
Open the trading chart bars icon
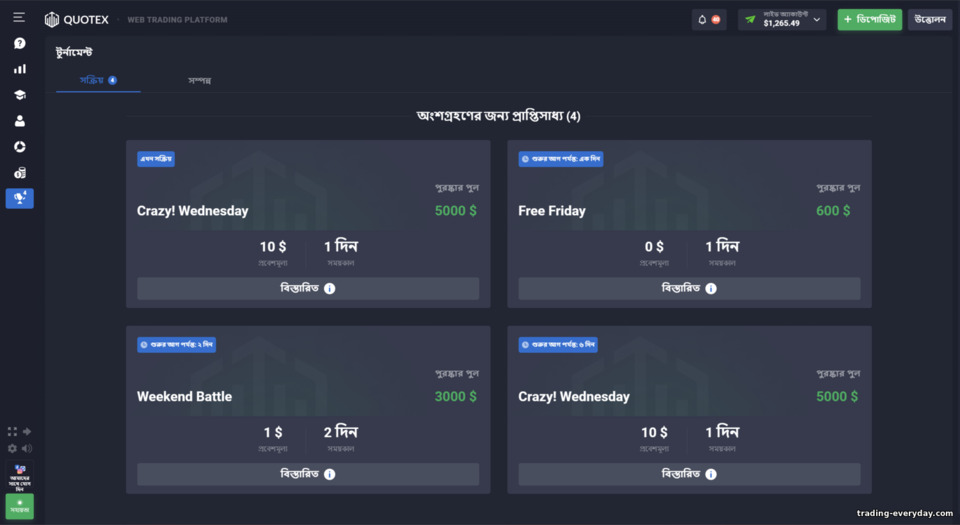pyautogui.click(x=20, y=69)
